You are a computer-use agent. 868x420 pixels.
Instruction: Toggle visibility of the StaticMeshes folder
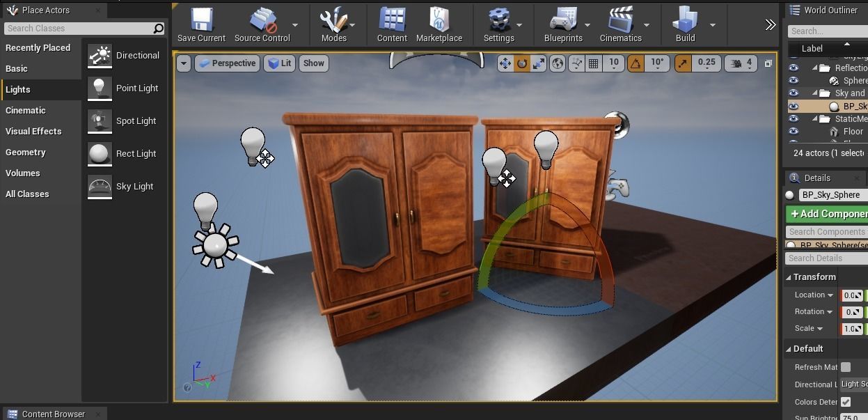tap(793, 119)
